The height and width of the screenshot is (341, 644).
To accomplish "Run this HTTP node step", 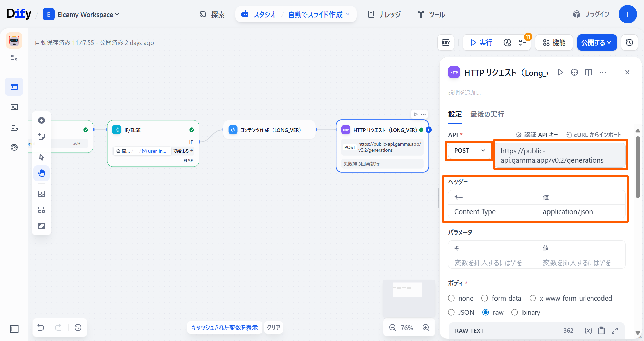I will 560,72.
